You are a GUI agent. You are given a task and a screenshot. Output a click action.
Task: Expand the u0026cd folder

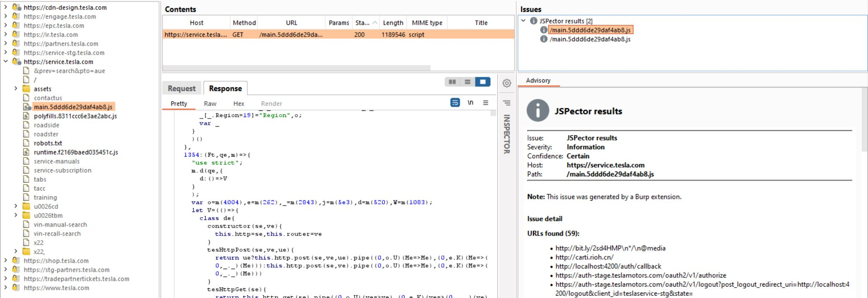[x=16, y=206]
